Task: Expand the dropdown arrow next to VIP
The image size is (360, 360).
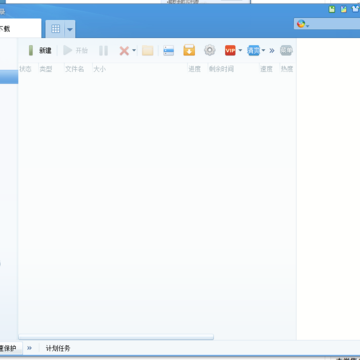Action: 240,51
